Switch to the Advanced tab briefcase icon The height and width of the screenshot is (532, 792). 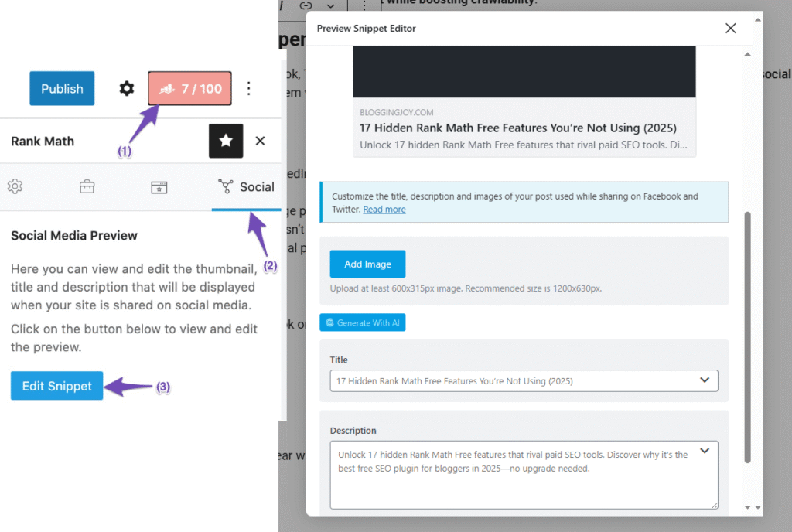pos(87,187)
